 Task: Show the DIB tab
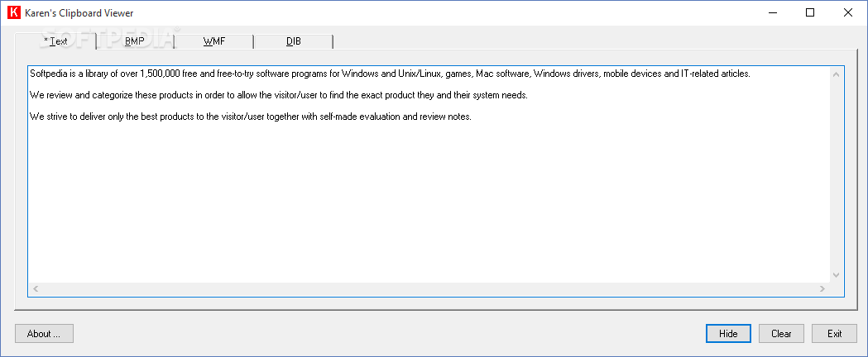point(294,41)
